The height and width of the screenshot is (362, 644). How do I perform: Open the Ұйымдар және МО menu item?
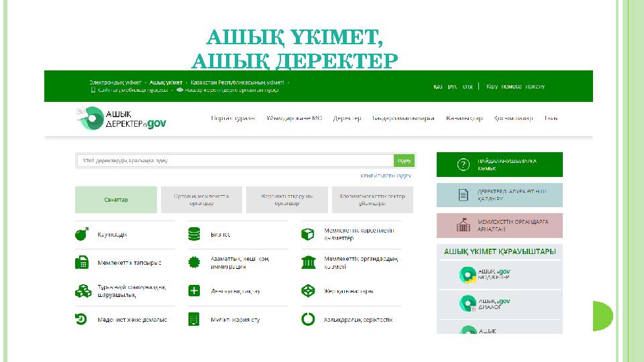coord(294,118)
